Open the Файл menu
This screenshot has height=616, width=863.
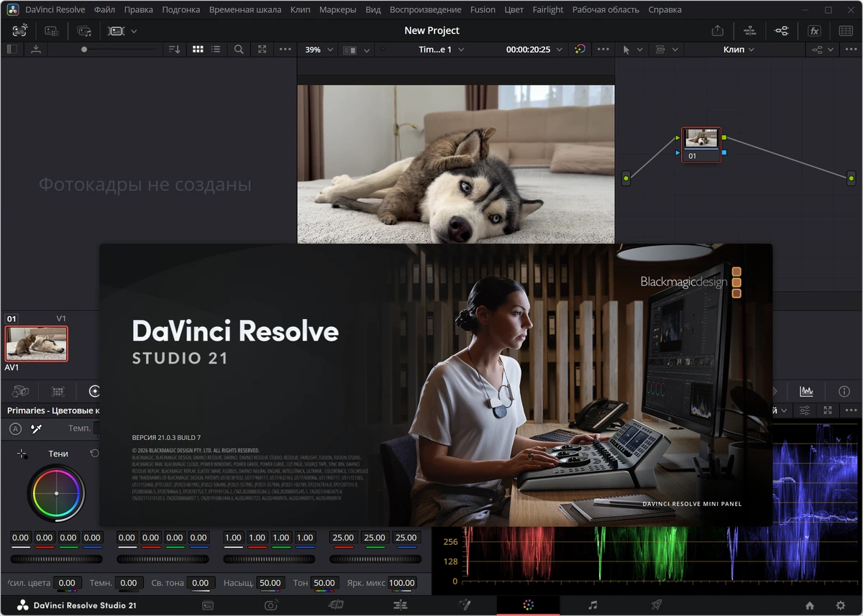(104, 10)
